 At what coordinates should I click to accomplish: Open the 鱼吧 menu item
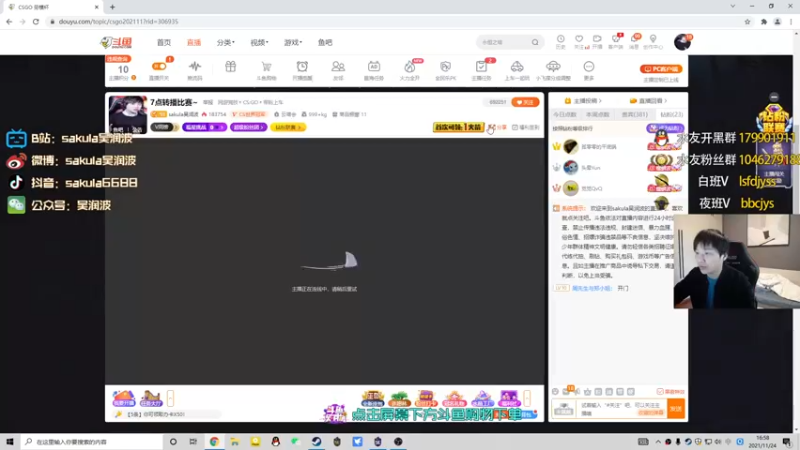(x=325, y=42)
